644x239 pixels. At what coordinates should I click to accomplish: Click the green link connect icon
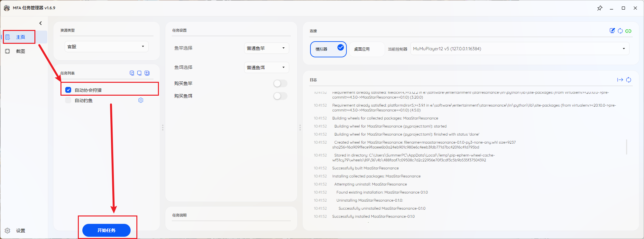point(628,31)
